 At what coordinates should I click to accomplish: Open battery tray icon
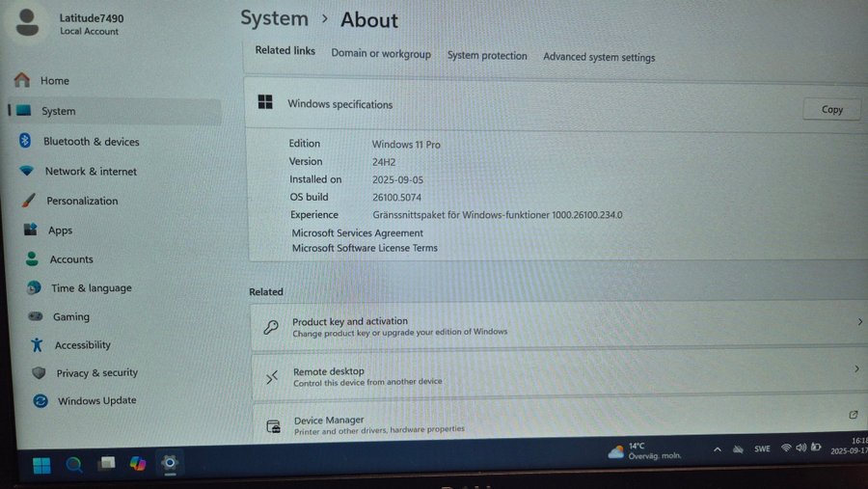point(816,447)
